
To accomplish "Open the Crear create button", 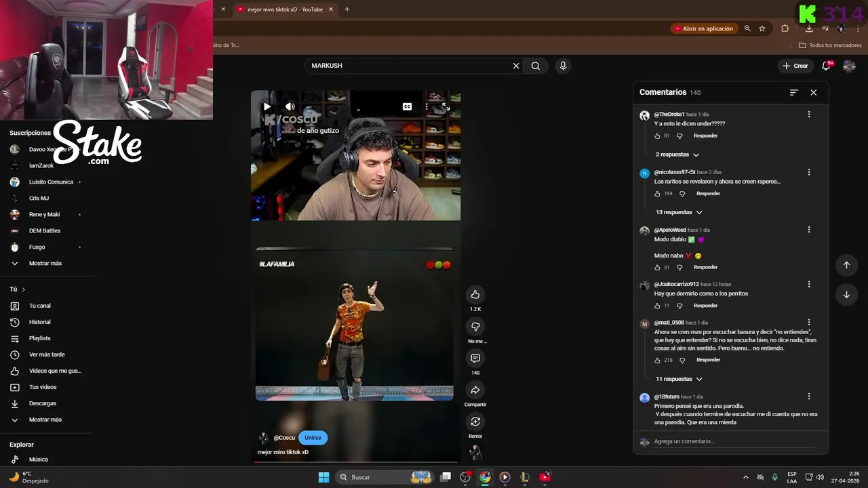I will click(x=795, y=66).
